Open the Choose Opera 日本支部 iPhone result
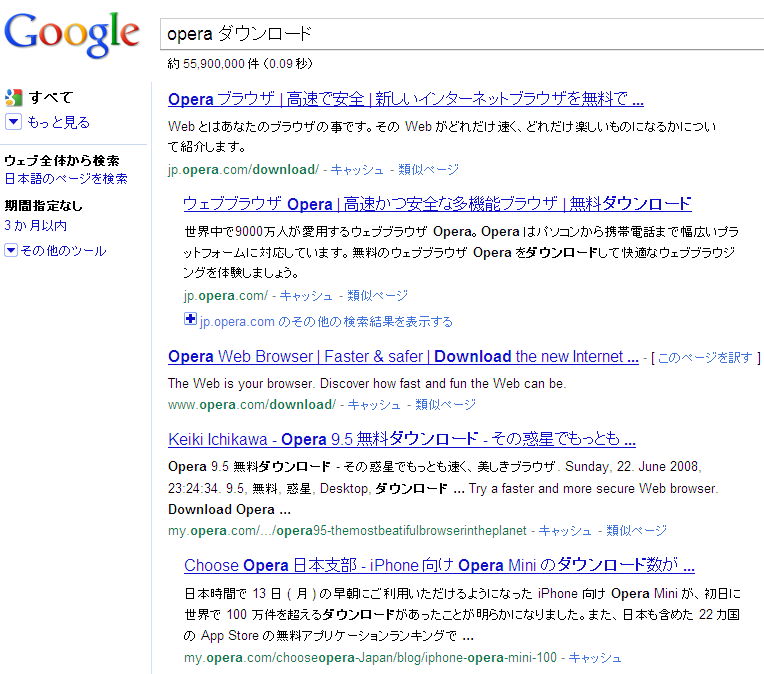764x674 pixels. click(439, 565)
